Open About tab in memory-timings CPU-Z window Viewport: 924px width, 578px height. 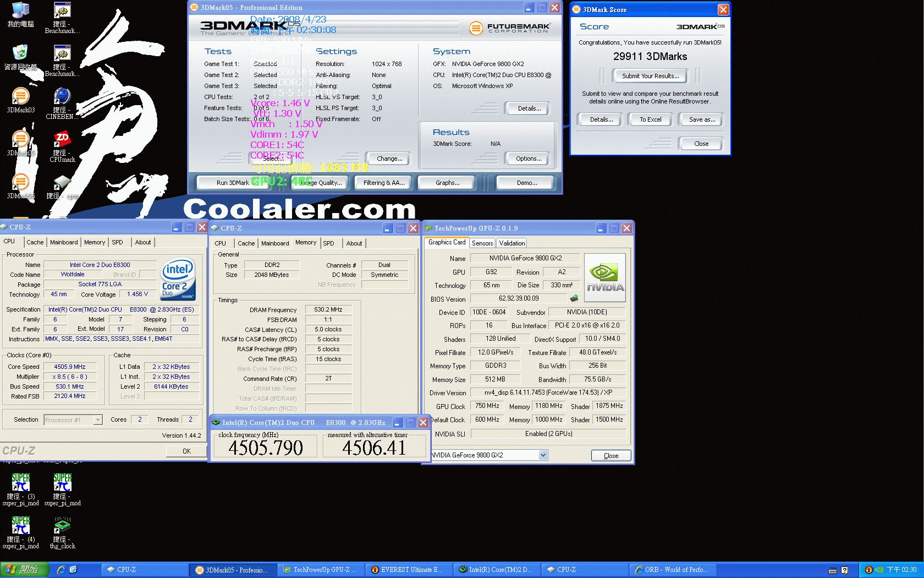click(354, 243)
